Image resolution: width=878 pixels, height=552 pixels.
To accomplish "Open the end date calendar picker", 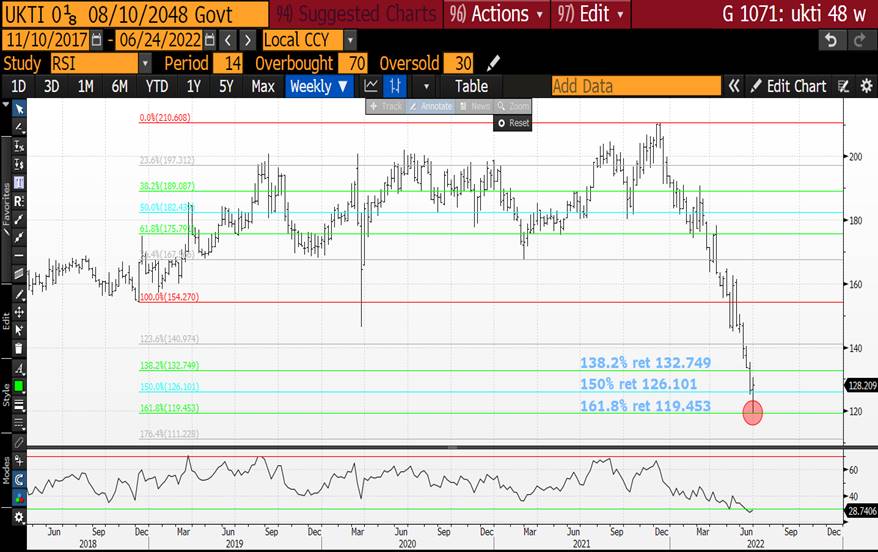I will tap(210, 40).
